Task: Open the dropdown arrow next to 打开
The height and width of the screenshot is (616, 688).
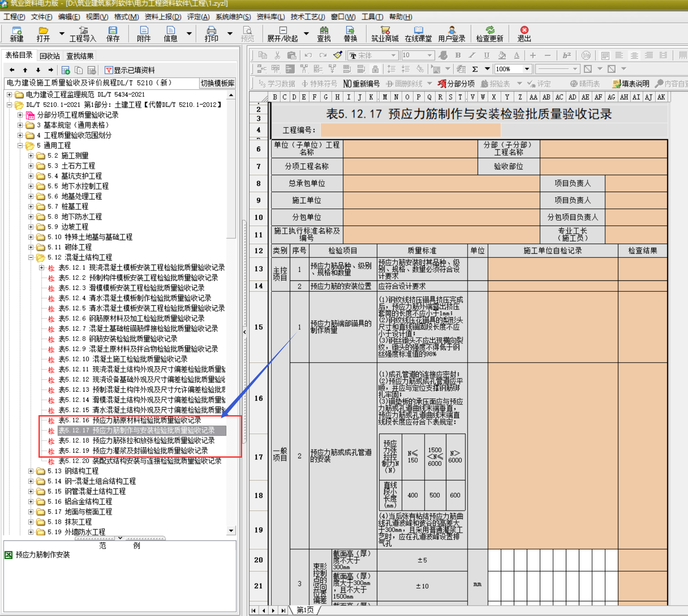Action: (x=62, y=33)
